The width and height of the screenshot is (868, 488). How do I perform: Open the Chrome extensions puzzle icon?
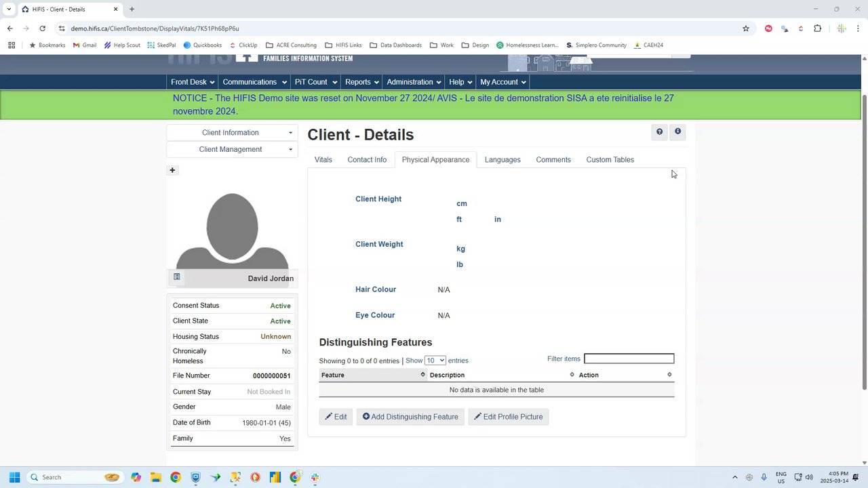point(817,28)
